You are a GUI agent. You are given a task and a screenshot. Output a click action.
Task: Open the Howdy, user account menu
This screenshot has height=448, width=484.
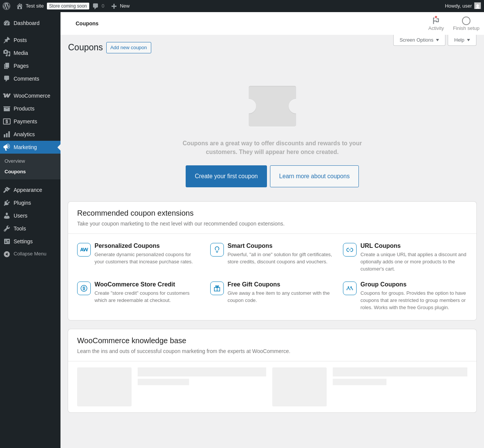coord(463,6)
